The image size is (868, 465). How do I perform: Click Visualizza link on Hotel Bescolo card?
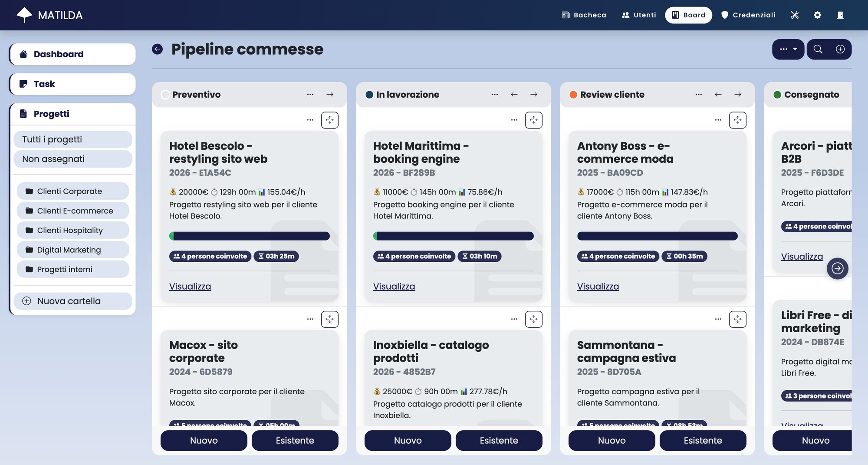(190, 287)
